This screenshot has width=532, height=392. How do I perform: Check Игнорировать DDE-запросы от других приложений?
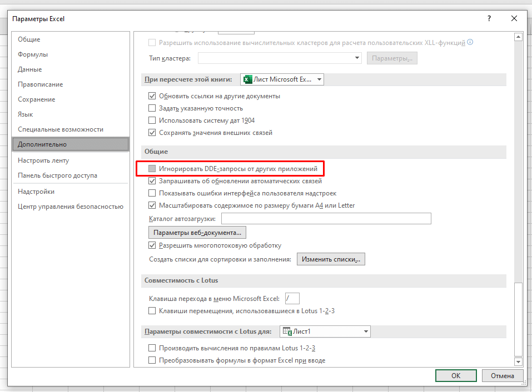point(152,169)
